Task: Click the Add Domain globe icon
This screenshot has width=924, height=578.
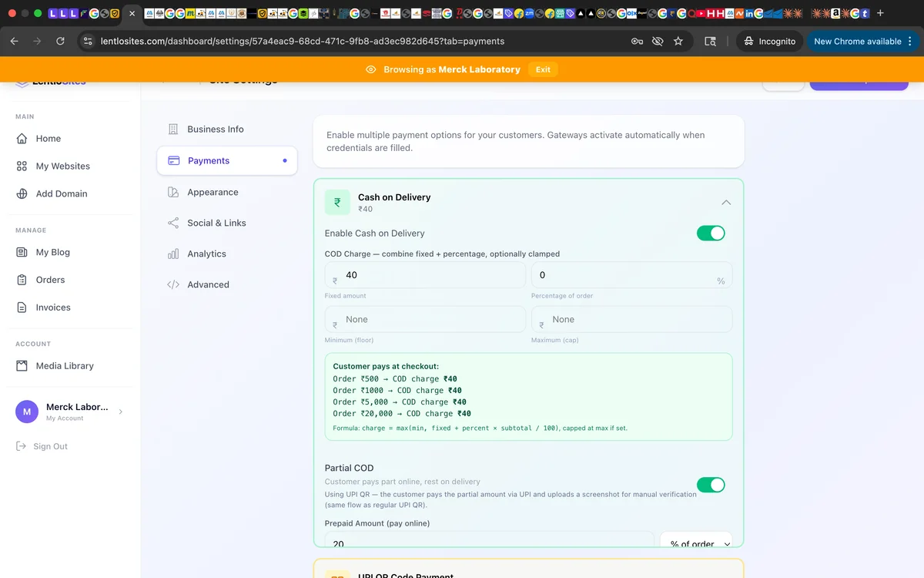Action: click(22, 194)
